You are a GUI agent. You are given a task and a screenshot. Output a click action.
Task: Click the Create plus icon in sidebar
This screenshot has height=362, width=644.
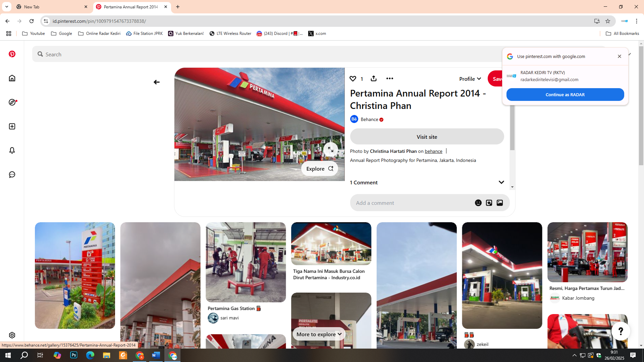[x=12, y=126]
